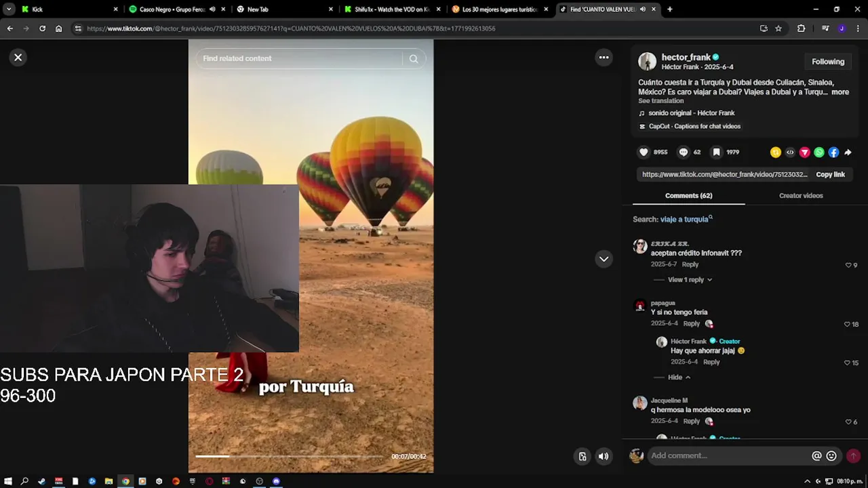Switch to Comments (62) tab
Image resolution: width=868 pixels, height=488 pixels.
coord(688,196)
